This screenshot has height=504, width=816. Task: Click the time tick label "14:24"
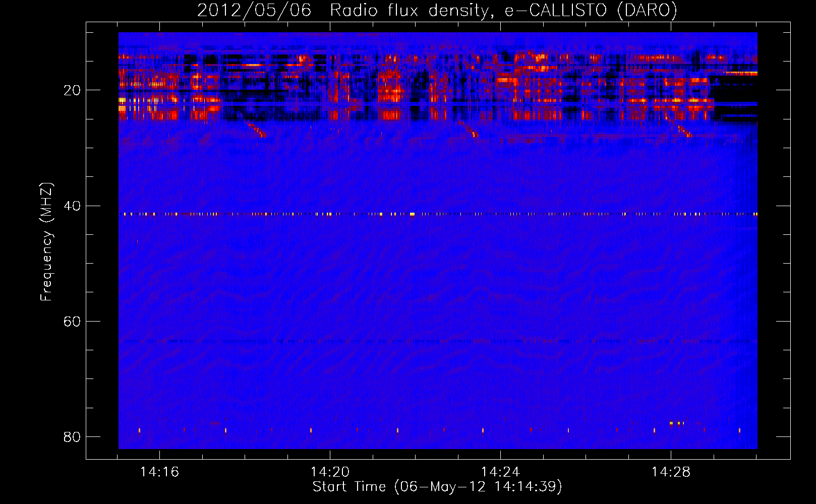(x=500, y=472)
